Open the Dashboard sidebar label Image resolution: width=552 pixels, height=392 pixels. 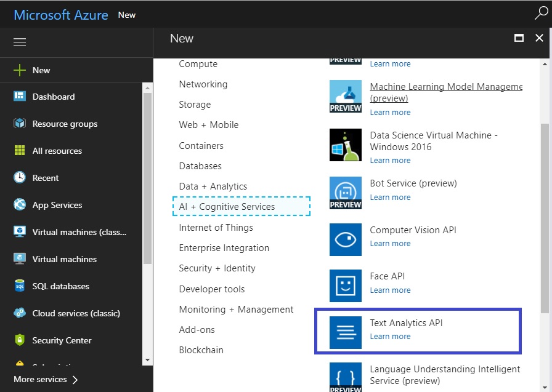[54, 97]
